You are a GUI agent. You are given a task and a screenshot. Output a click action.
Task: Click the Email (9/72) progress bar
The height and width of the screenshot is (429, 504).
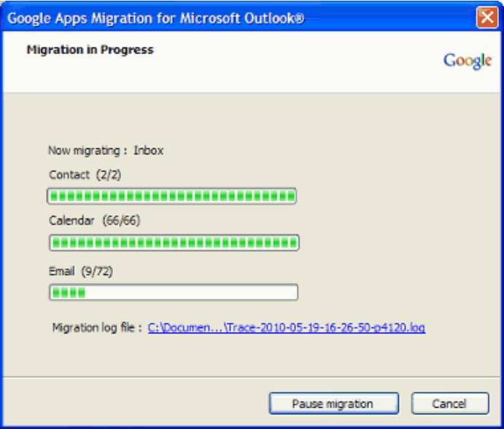click(x=174, y=293)
